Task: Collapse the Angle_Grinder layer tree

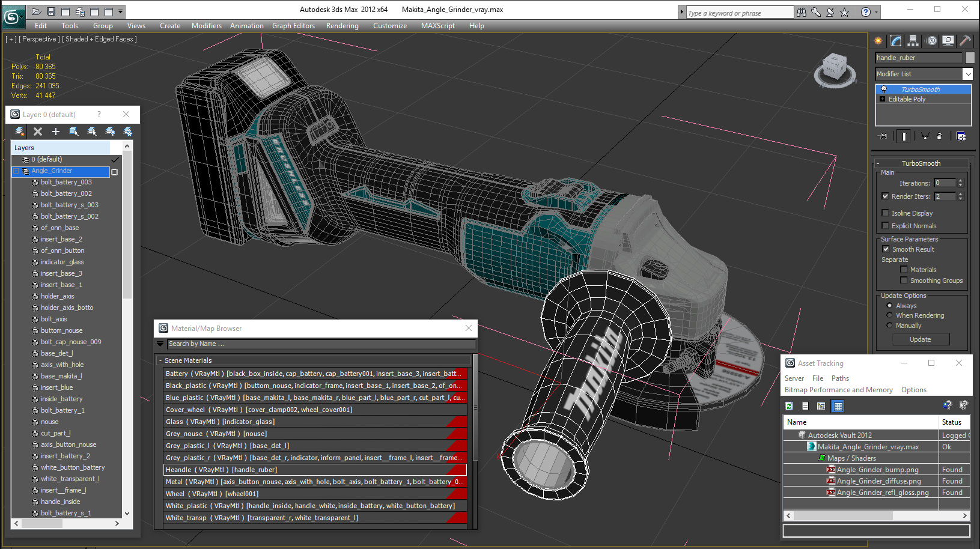Action: pyautogui.click(x=16, y=171)
